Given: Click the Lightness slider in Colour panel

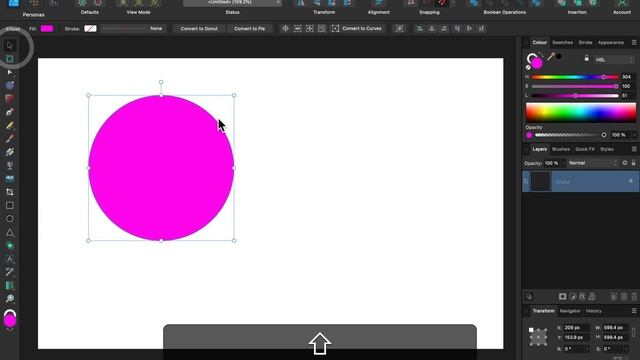Looking at the screenshot, I should point(575,96).
